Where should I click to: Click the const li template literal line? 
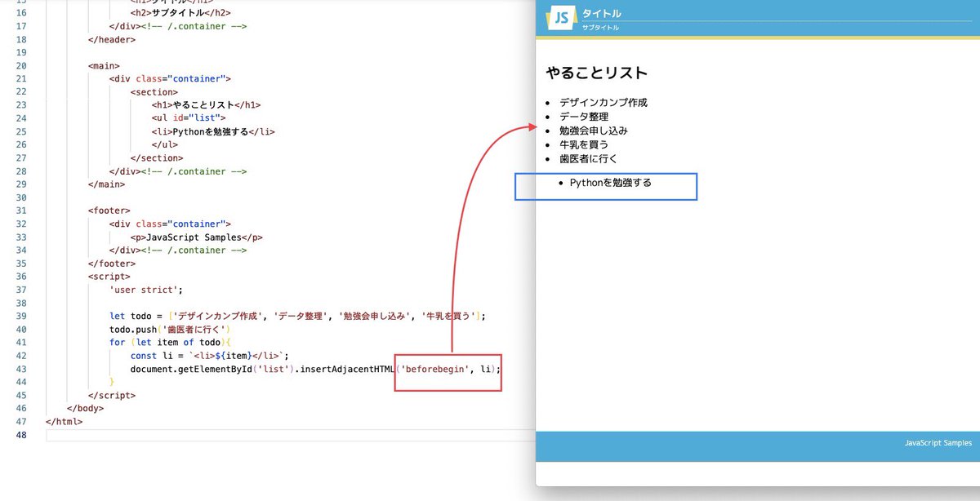(210, 356)
